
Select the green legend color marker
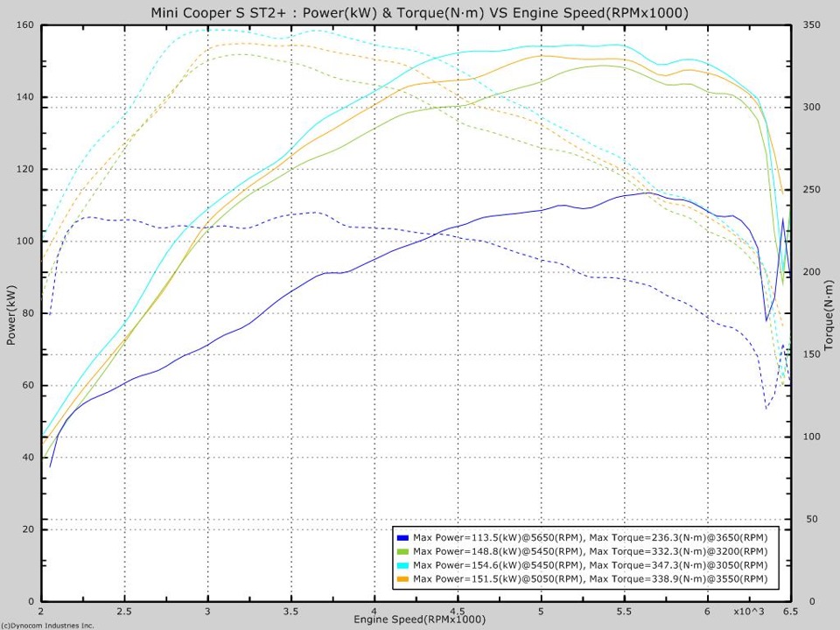(x=402, y=551)
